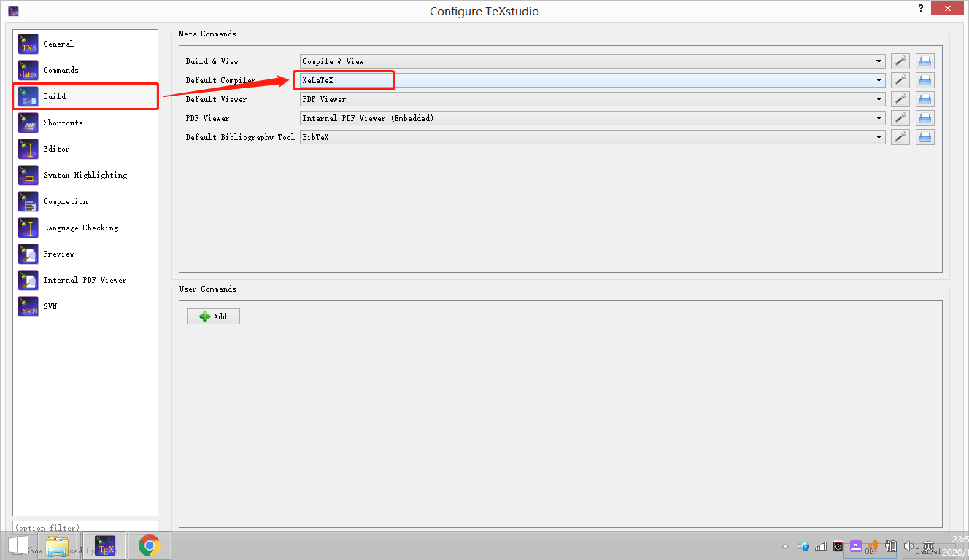Click the Meta Commands group title
Image resolution: width=969 pixels, height=560 pixels.
click(x=207, y=34)
